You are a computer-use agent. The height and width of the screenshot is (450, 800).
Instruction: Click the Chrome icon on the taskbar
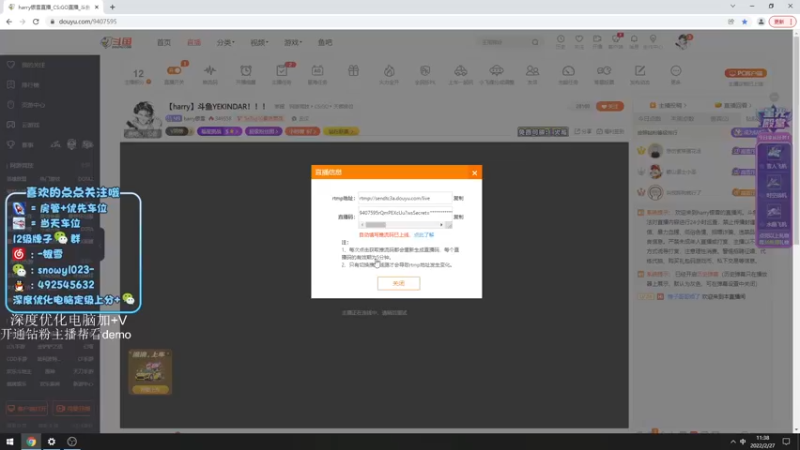click(x=31, y=441)
